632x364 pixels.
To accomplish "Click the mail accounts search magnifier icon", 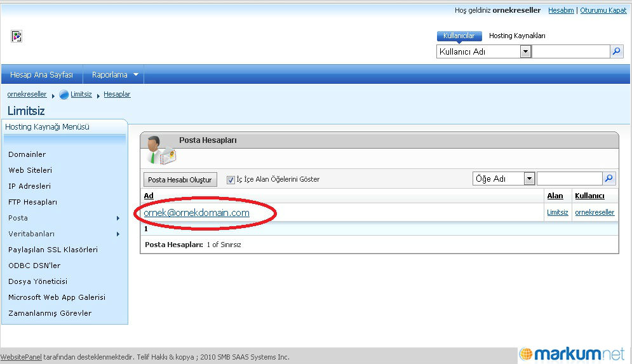I will point(609,179).
